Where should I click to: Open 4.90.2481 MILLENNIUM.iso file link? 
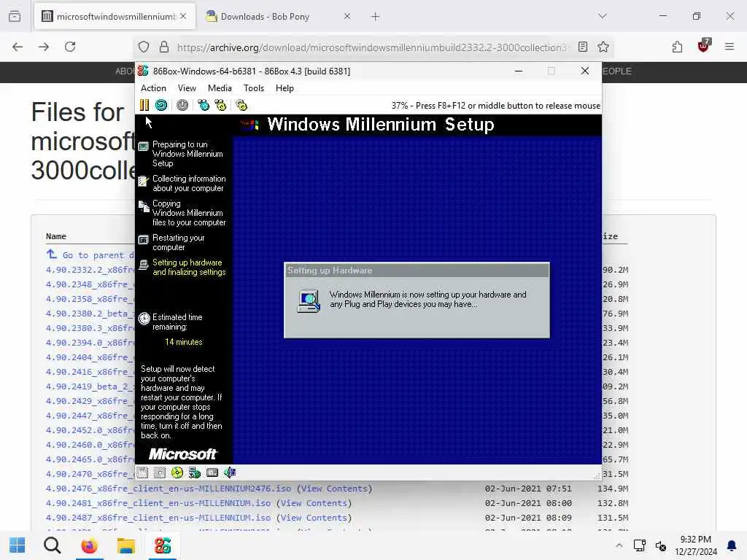(158, 503)
